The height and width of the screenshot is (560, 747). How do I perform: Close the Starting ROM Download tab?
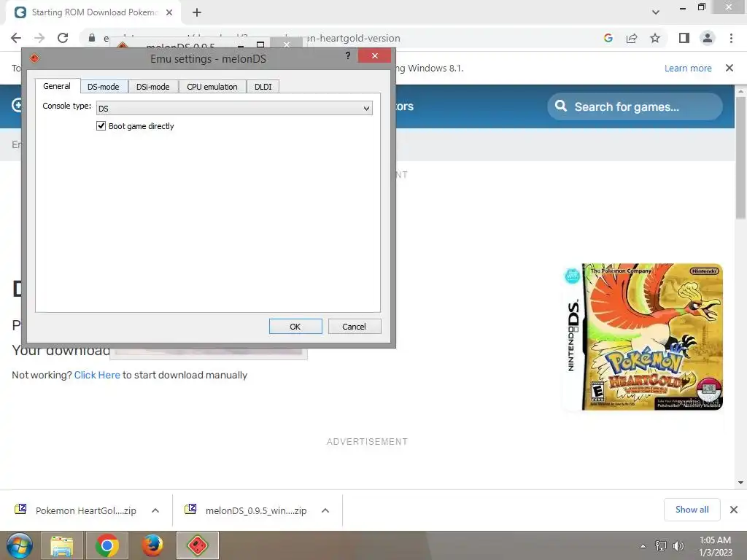[169, 12]
